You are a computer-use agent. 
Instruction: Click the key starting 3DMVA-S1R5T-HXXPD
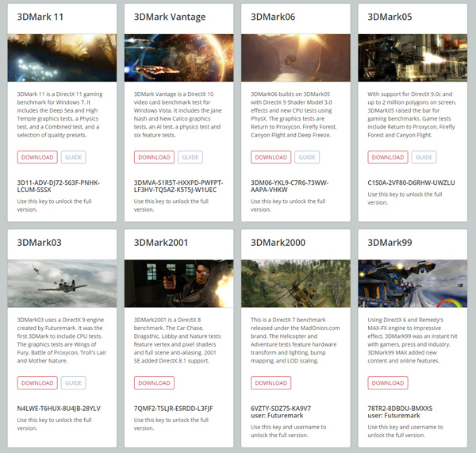(x=178, y=186)
